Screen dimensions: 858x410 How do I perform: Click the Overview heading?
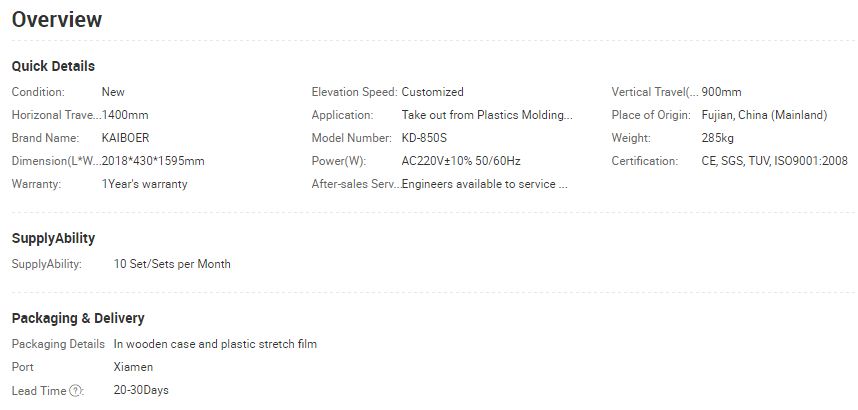coord(57,19)
